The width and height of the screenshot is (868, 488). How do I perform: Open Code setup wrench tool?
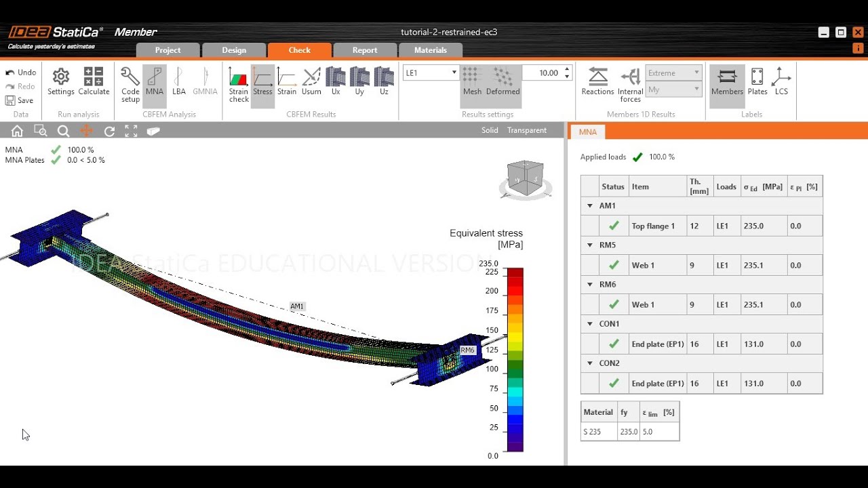130,85
